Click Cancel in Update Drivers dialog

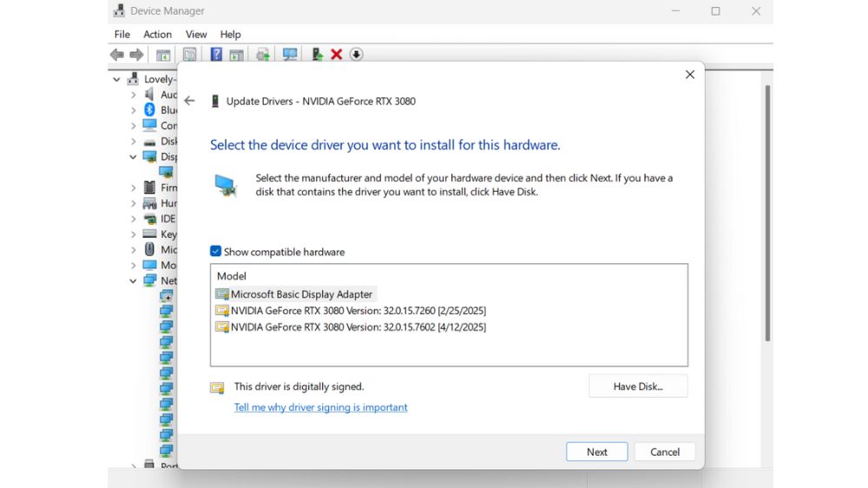(x=664, y=452)
